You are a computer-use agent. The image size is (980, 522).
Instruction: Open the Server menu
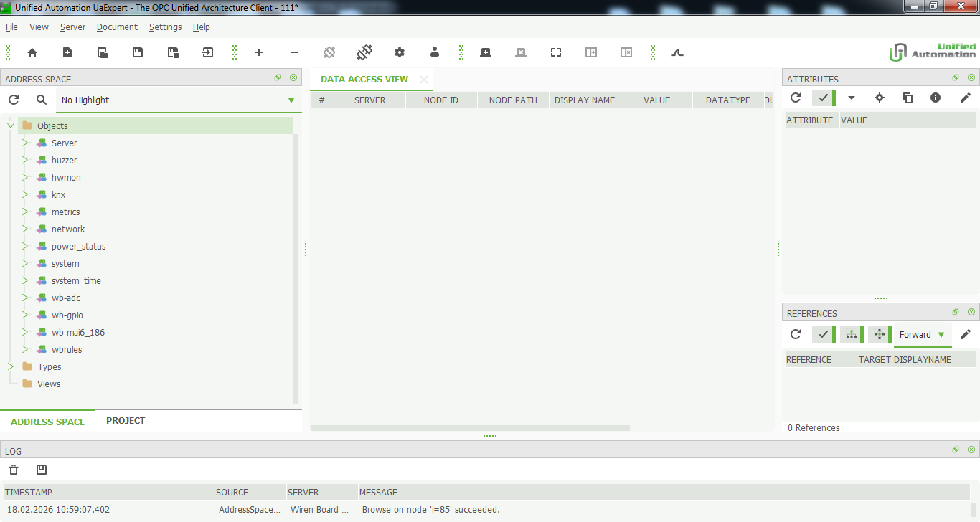(72, 27)
